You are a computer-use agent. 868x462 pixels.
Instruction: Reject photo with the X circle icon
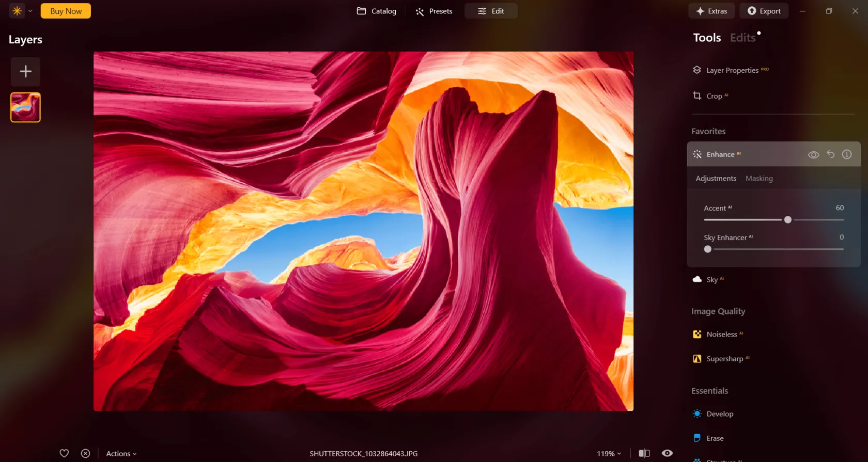[85, 453]
